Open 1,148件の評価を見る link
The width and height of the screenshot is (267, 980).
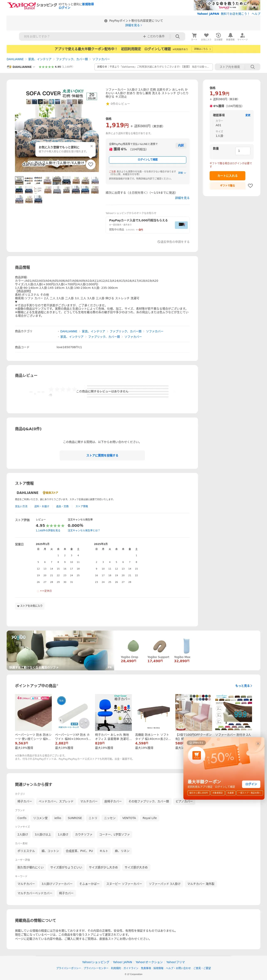[x=48, y=530]
